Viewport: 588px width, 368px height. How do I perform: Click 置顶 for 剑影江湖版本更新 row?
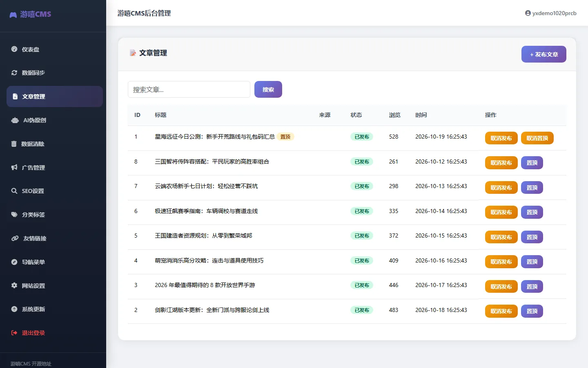pyautogui.click(x=532, y=311)
